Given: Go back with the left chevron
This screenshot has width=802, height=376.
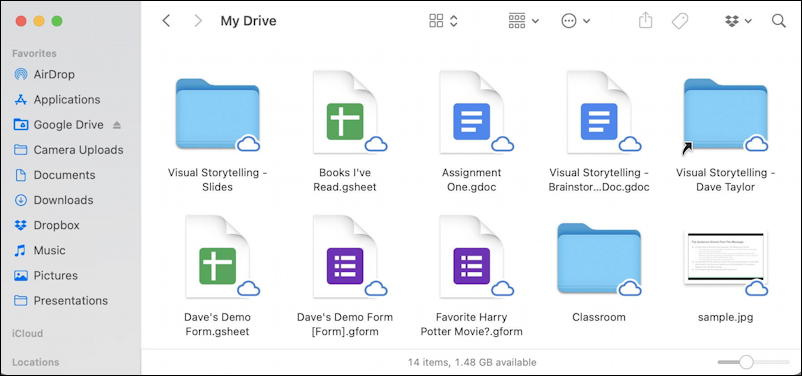Looking at the screenshot, I should point(166,21).
